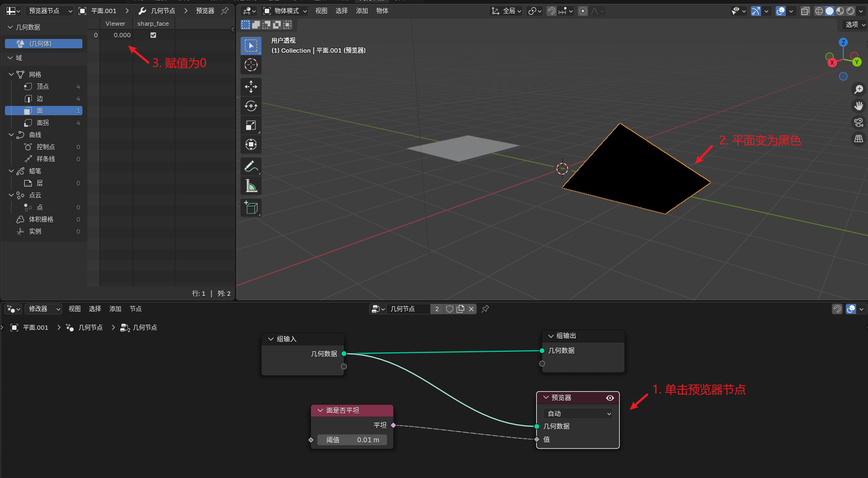Open the 物体 menu in 3D viewport
This screenshot has height=478, width=868.
(382, 11)
